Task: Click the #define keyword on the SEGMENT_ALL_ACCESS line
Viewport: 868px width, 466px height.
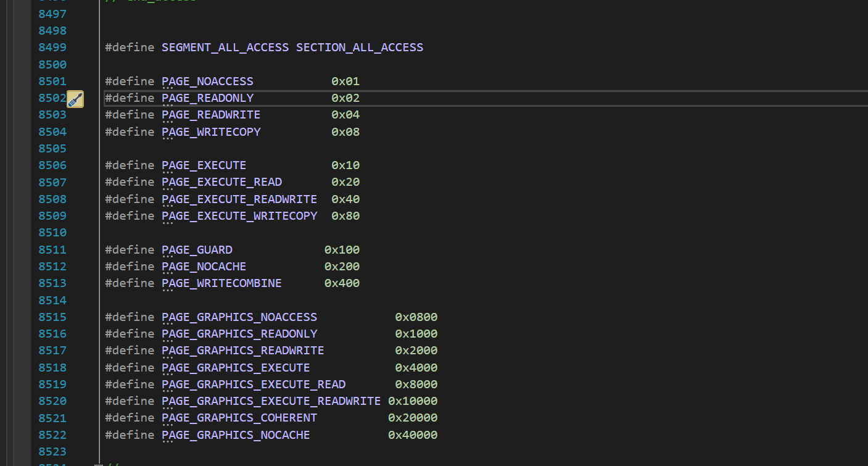Action: coord(130,48)
